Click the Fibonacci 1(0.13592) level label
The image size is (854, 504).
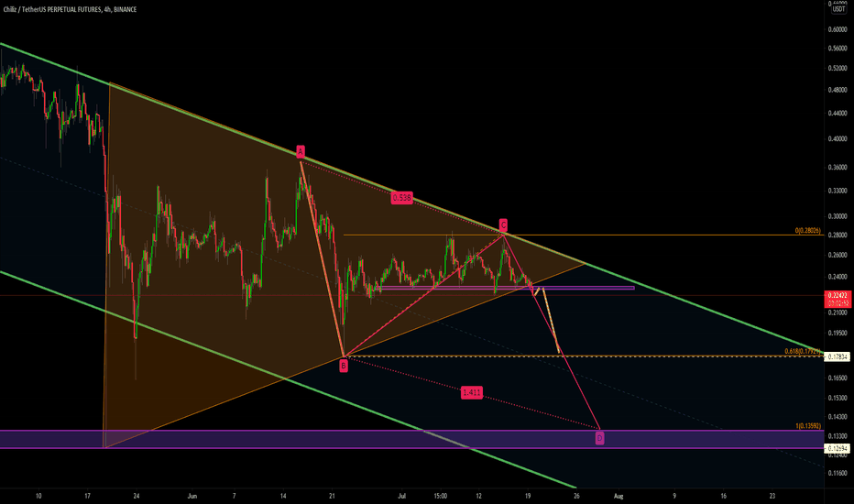(x=808, y=426)
